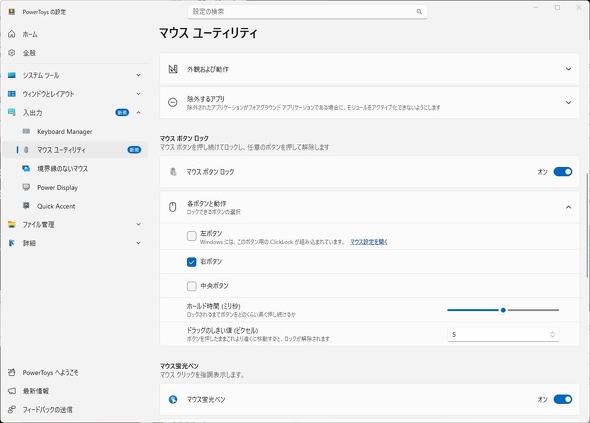Screen dimensions: 590x423
Task: Expand the ファイル管理 sidebar chevron
Action: click(x=138, y=224)
